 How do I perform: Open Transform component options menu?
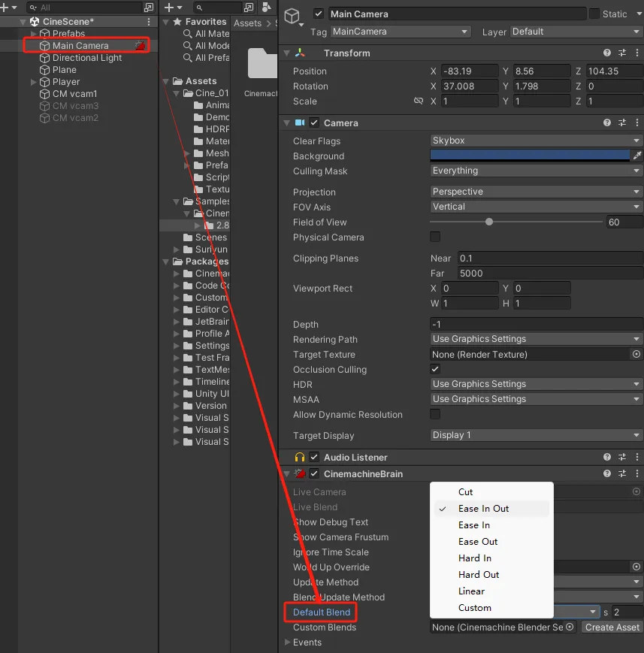point(637,53)
